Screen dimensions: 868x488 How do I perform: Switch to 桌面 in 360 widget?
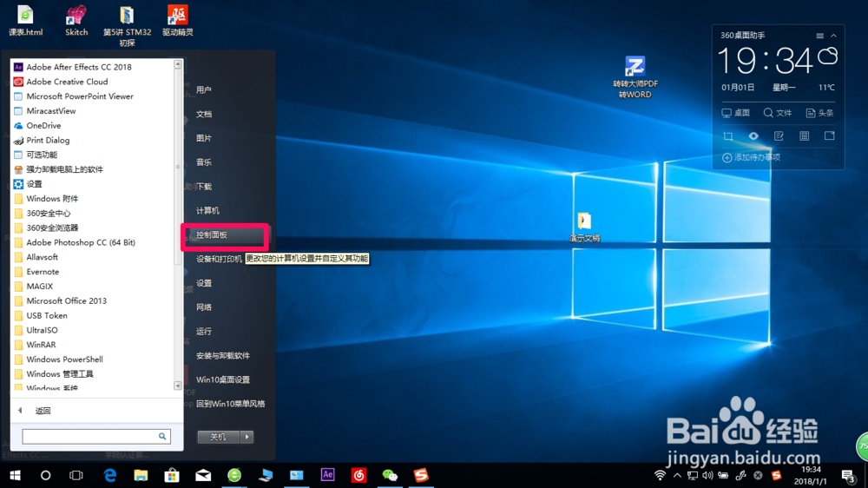(x=736, y=113)
